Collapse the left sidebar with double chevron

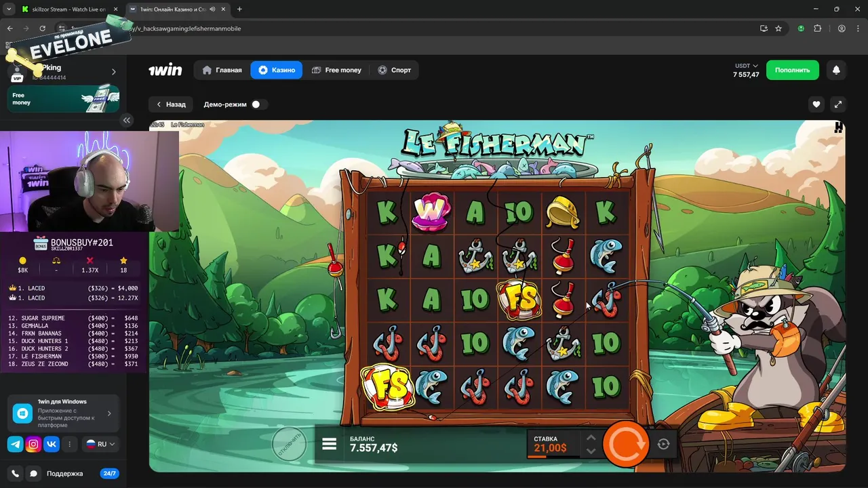point(126,120)
